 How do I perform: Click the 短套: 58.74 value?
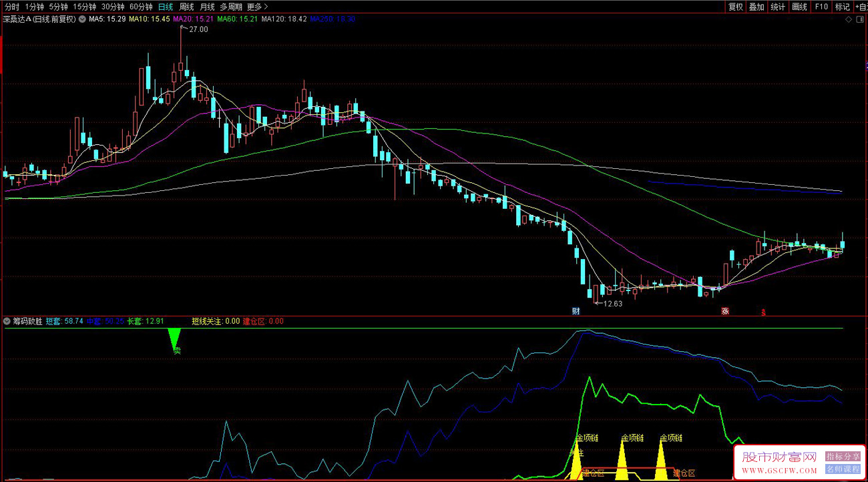64,321
